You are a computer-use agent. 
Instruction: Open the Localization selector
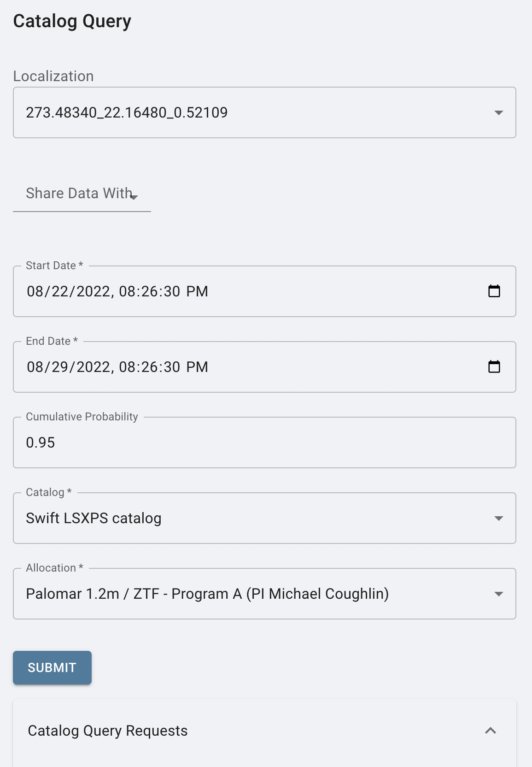coord(265,112)
